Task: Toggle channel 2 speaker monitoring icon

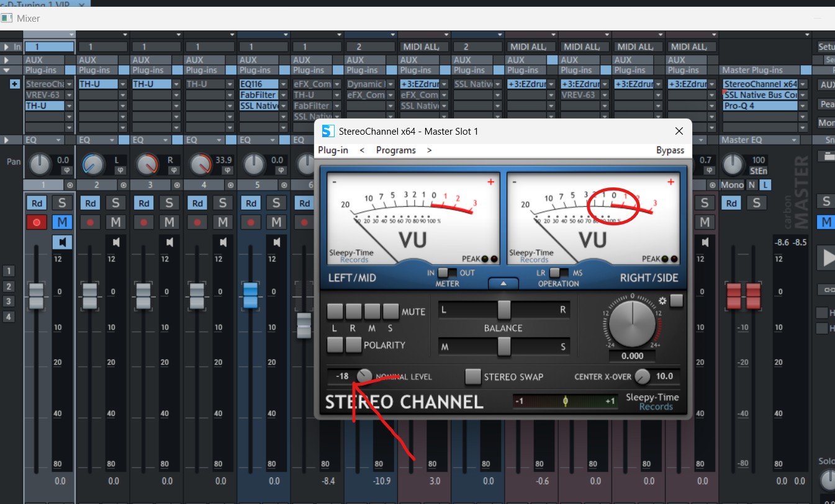Action: 115,241
